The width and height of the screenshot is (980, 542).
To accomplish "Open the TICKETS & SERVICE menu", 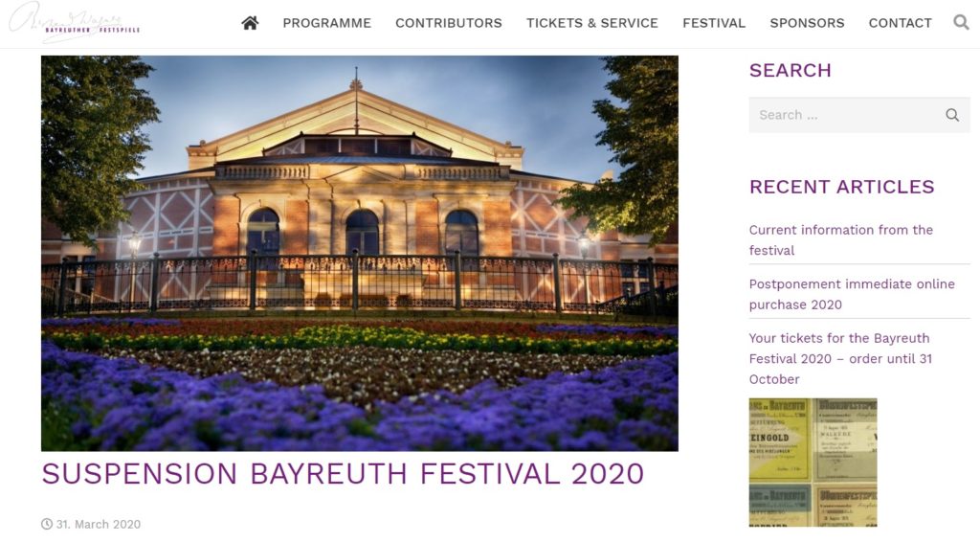I will pyautogui.click(x=591, y=23).
